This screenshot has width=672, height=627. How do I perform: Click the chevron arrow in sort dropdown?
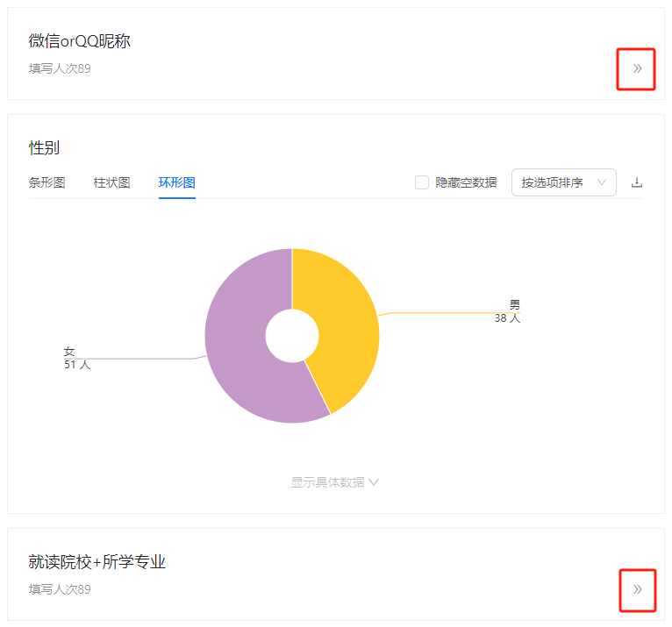[602, 182]
